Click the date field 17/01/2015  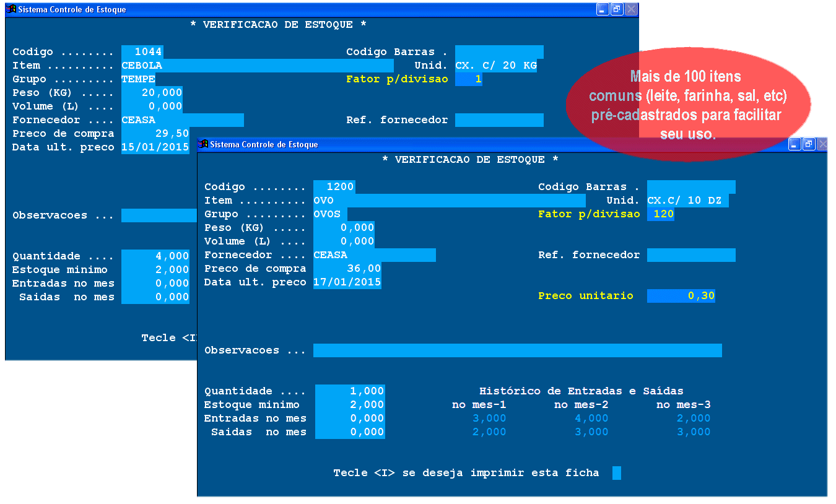coord(347,282)
